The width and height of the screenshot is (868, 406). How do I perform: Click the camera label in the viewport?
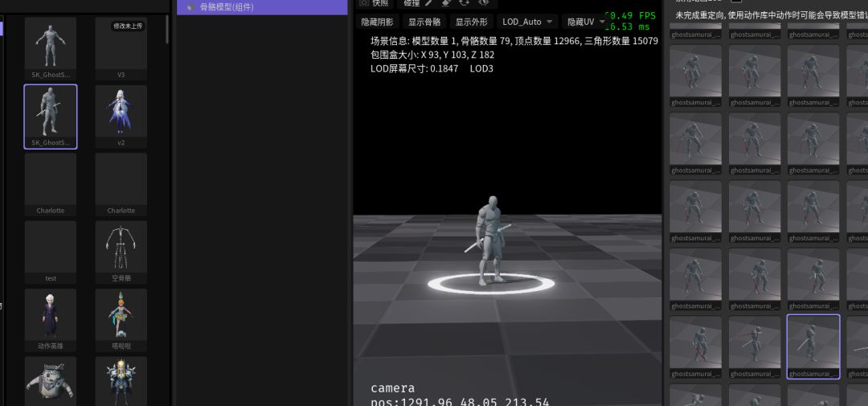pyautogui.click(x=392, y=388)
